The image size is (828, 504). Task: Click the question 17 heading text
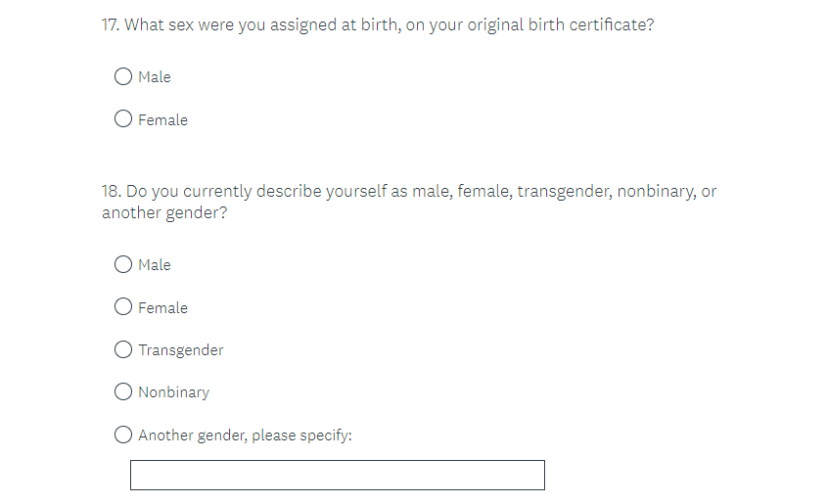[x=378, y=24]
